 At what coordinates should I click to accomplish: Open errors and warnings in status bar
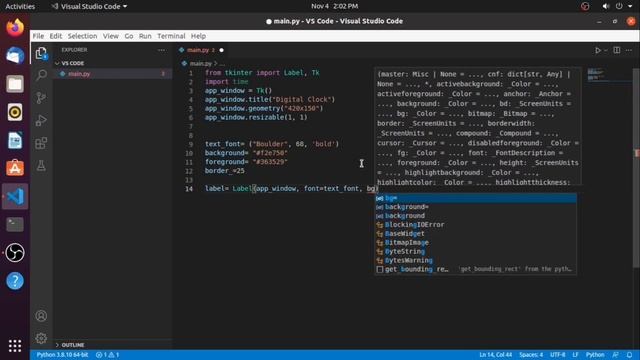tap(107, 355)
